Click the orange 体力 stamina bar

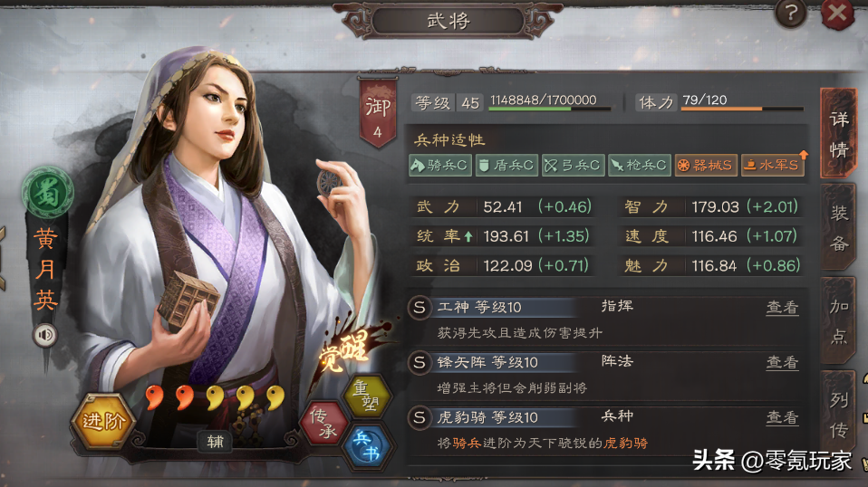pyautogui.click(x=742, y=109)
